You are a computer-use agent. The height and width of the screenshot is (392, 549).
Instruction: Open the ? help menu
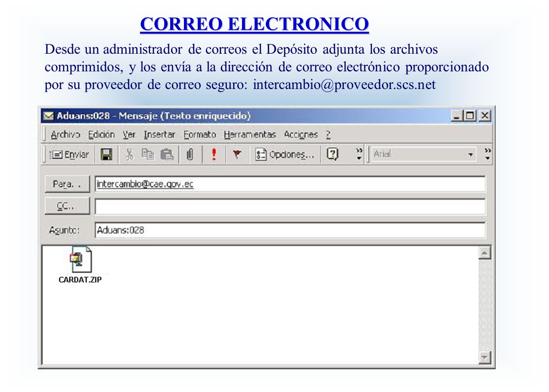[328, 134]
